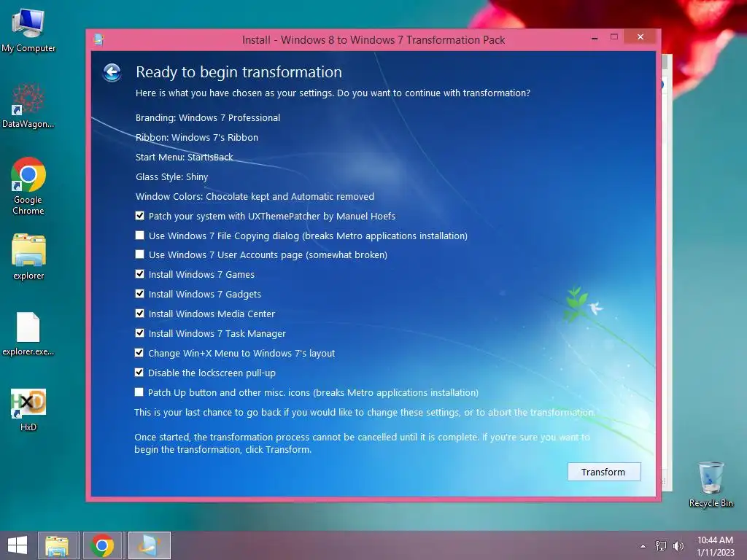
Task: Click the Start Menu: StartIsBack text
Action: (x=185, y=157)
